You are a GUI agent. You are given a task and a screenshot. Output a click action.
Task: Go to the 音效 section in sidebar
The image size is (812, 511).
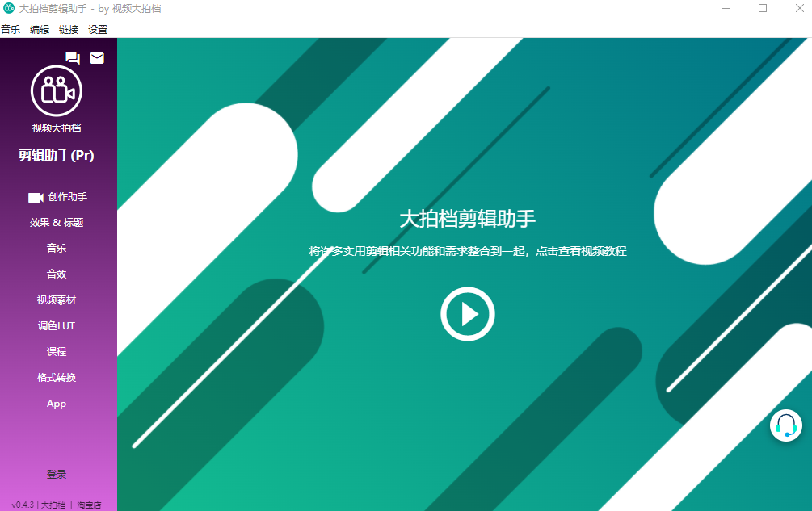(x=57, y=274)
